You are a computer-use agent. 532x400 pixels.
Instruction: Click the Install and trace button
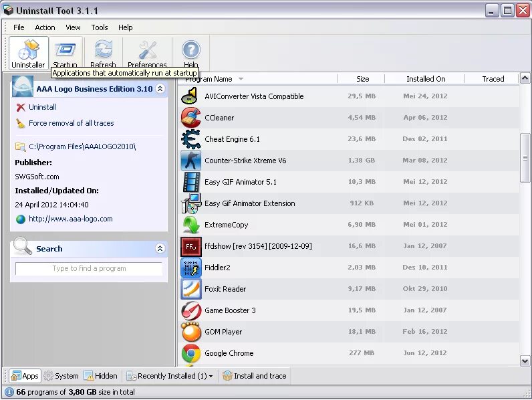pyautogui.click(x=255, y=376)
